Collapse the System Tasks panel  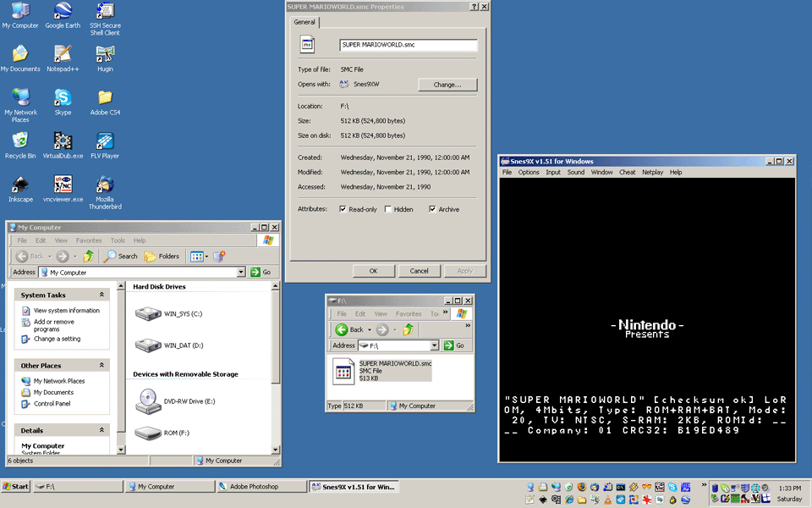(101, 295)
